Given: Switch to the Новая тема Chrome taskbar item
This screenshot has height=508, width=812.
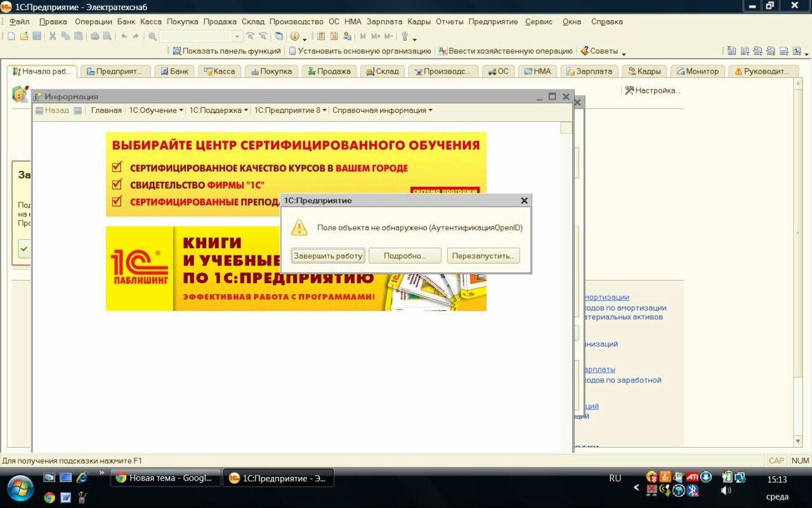Looking at the screenshot, I should tap(166, 478).
